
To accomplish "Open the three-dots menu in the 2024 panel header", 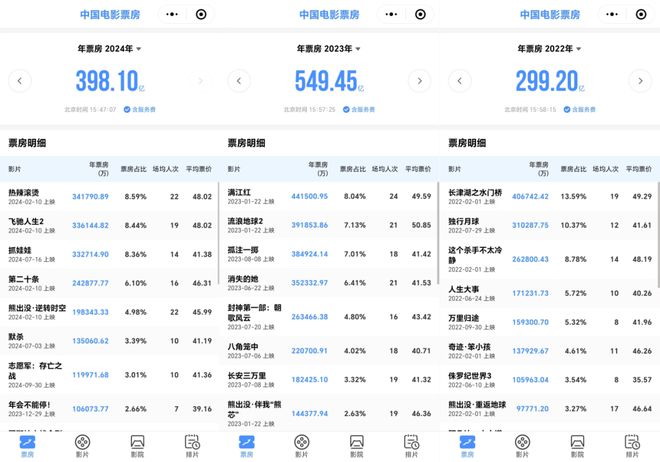I will [172, 14].
